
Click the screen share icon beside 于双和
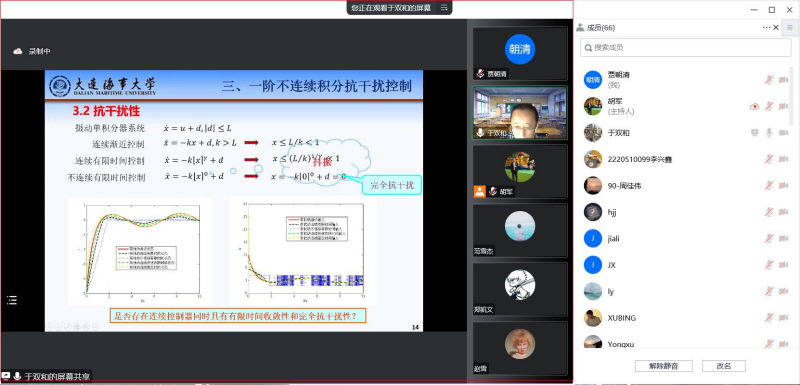pyautogui.click(x=755, y=133)
